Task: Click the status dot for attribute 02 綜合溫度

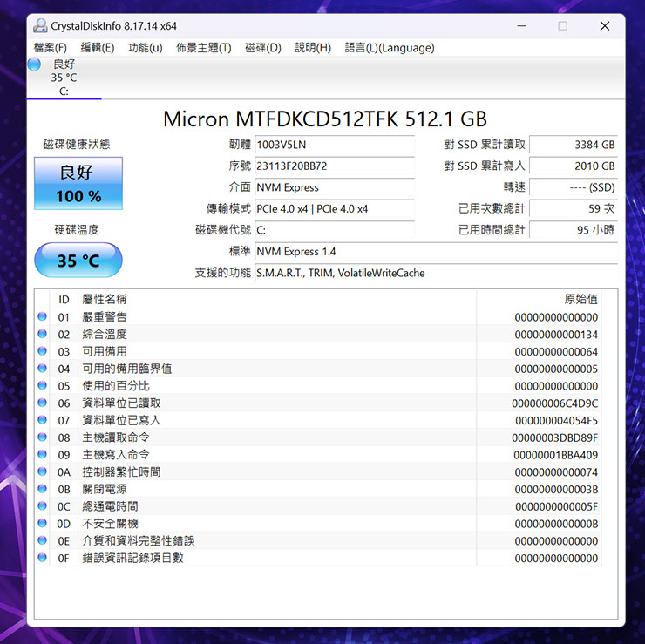Action: [42, 334]
